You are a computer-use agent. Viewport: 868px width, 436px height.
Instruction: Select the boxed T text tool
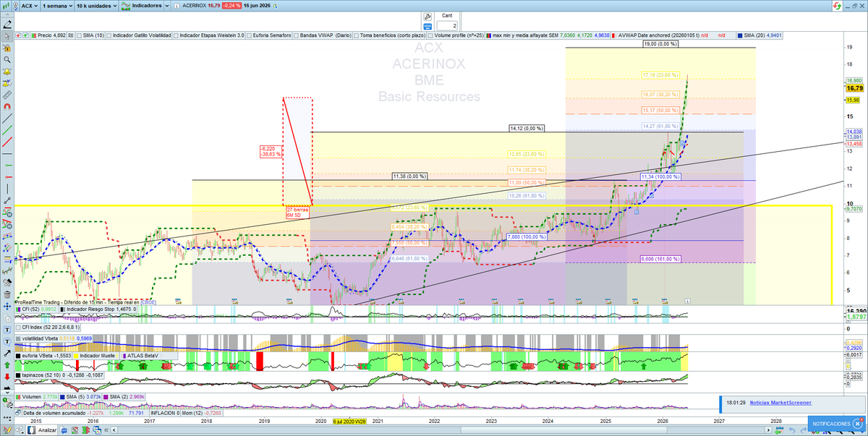click(x=7, y=330)
